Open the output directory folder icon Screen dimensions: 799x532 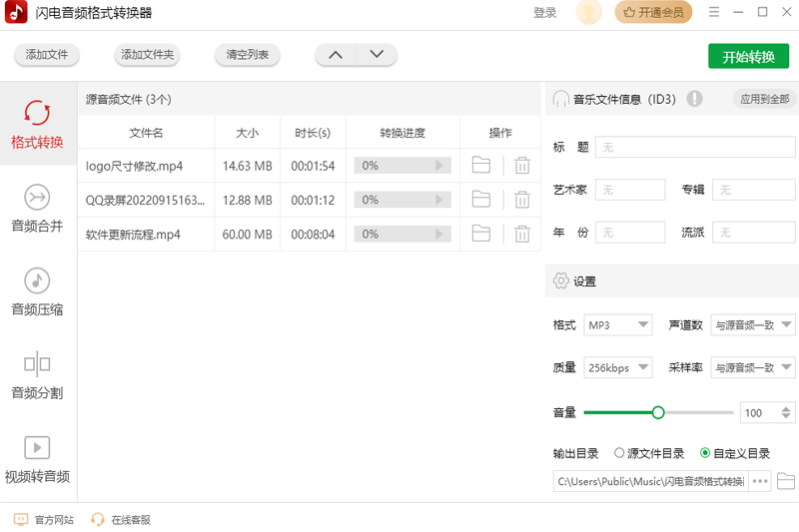(786, 481)
